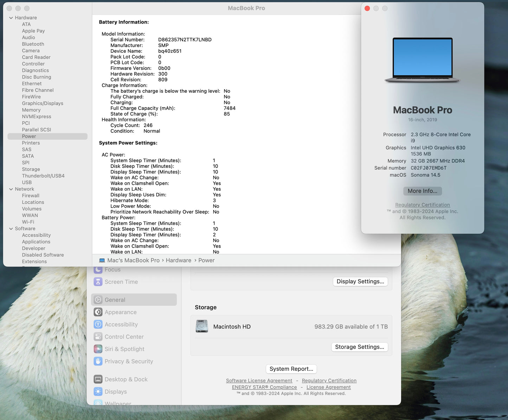Viewport: 508px width, 420px height.
Task: Click Hardware in the breadcrumb path
Action: [x=178, y=260]
